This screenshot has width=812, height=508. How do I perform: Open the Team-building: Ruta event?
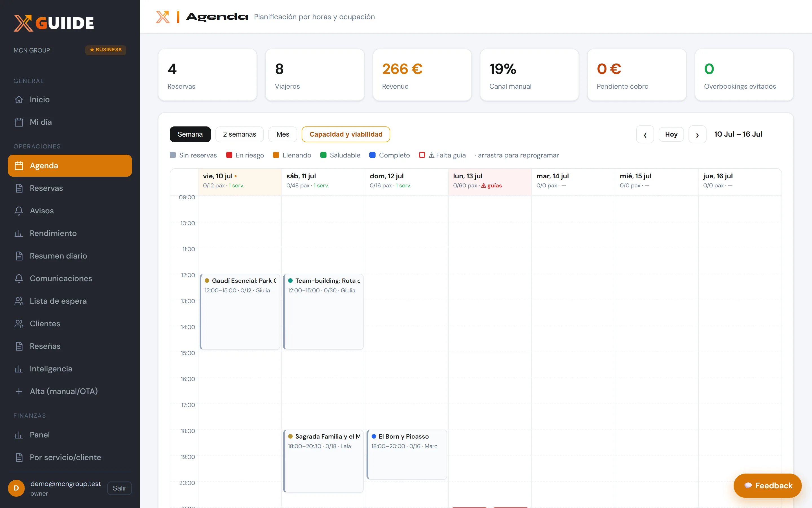323,312
